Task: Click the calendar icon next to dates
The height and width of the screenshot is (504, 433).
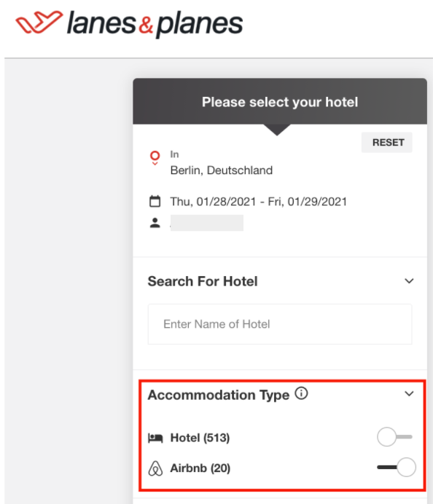Action: click(155, 202)
